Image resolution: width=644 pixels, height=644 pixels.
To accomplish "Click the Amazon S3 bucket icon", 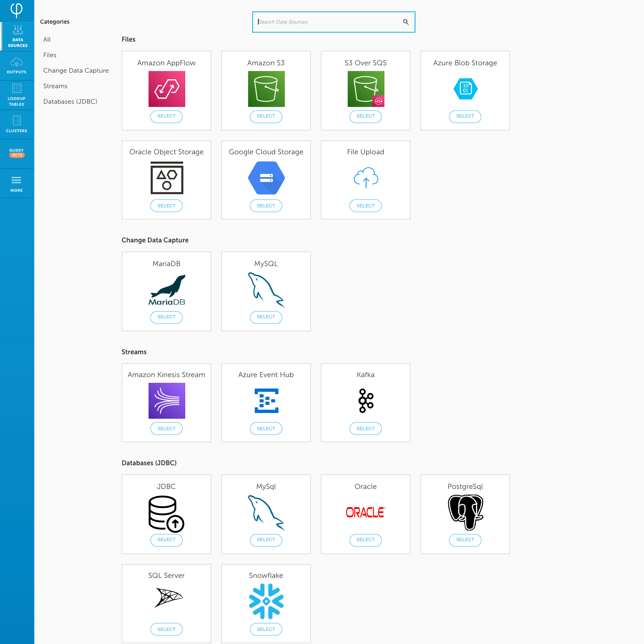I will [266, 89].
